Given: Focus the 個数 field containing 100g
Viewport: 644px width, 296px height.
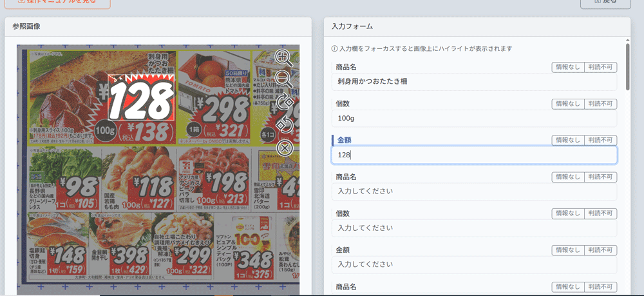Looking at the screenshot, I should click(x=474, y=119).
